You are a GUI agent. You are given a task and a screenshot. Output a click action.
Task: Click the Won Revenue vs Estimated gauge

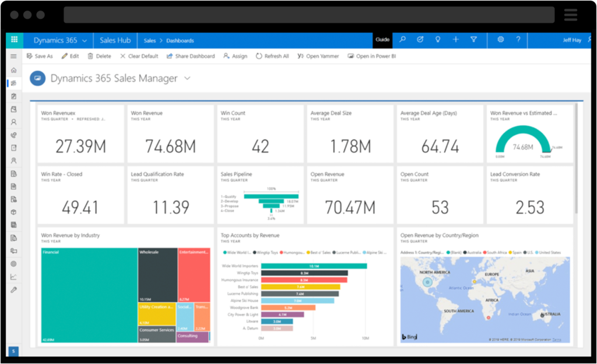click(x=523, y=140)
